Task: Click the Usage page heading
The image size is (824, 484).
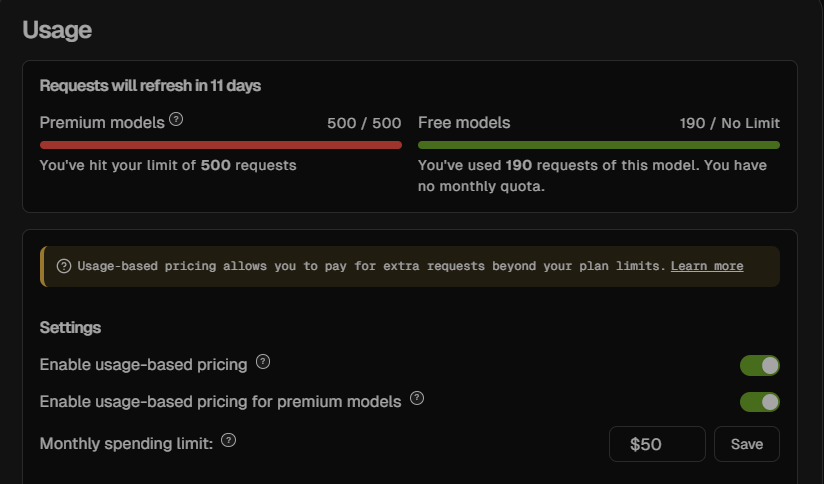Action: (57, 30)
